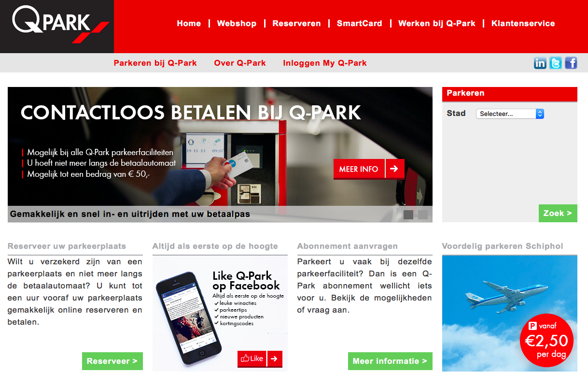The image size is (588, 373).
Task: Click the city selector stepper arrows
Action: pyautogui.click(x=541, y=114)
